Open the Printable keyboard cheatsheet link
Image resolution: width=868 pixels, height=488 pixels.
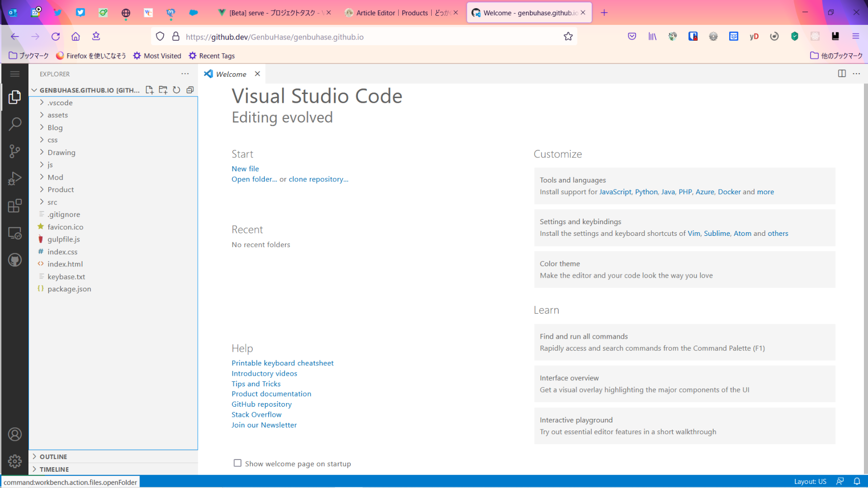click(x=282, y=363)
